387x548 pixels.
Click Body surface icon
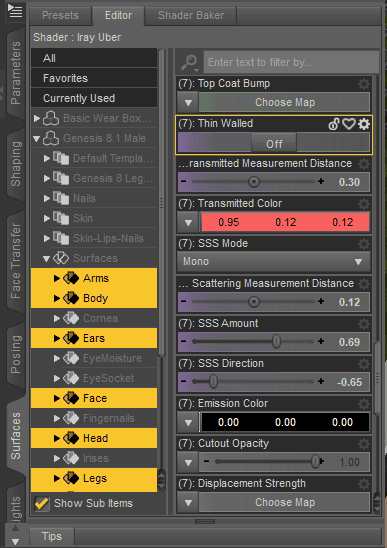(x=71, y=298)
